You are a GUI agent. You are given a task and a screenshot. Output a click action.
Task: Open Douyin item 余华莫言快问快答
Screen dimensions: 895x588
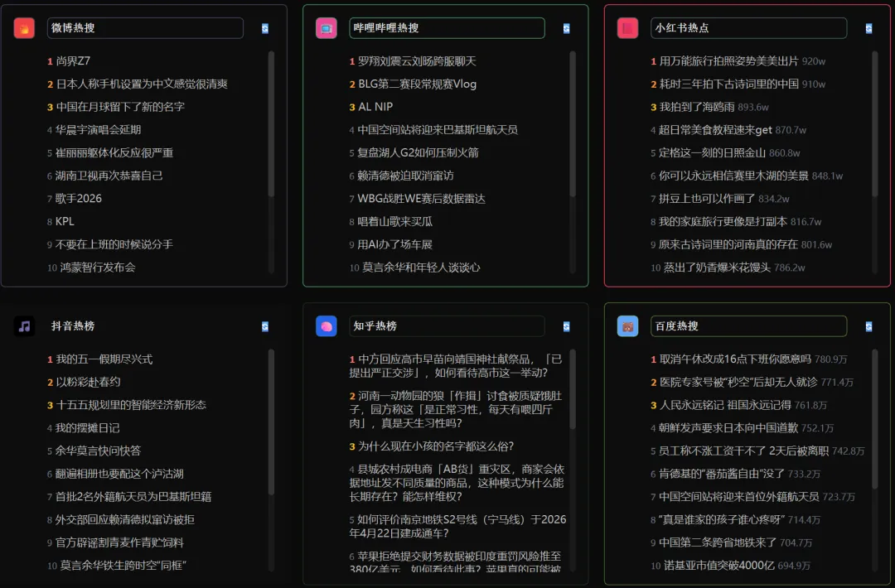98,451
